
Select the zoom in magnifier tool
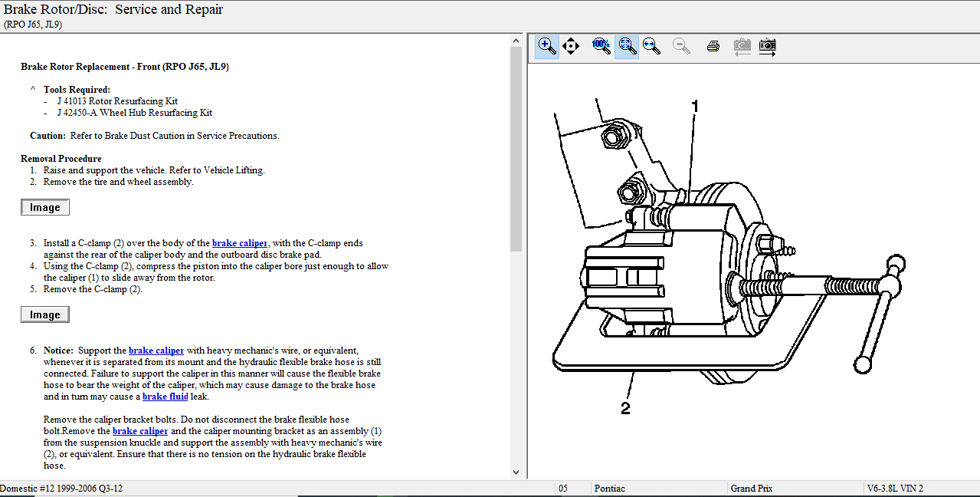point(547,47)
